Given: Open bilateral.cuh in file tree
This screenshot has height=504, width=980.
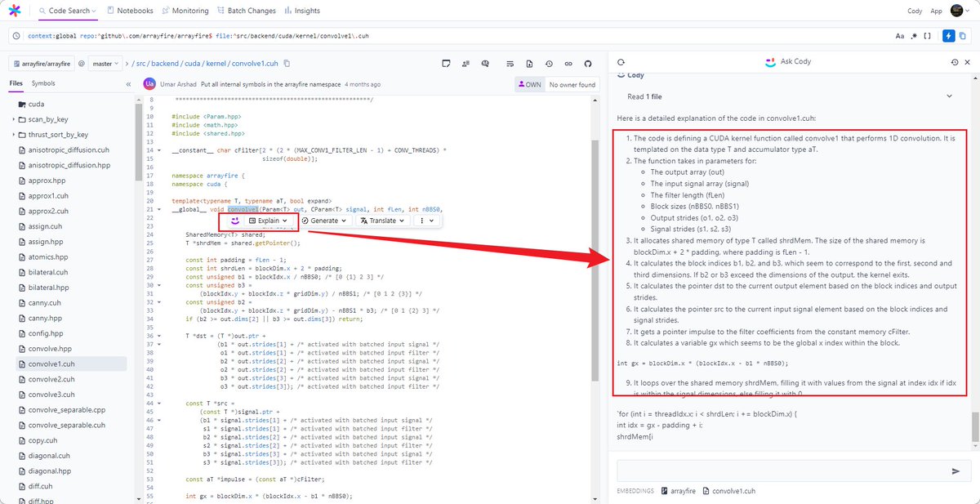Looking at the screenshot, I should 47,272.
